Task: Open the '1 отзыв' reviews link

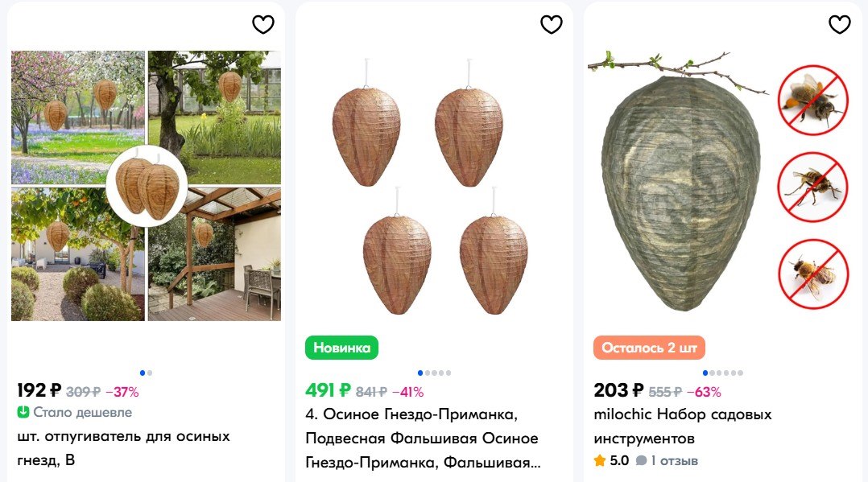Action: 674,460
